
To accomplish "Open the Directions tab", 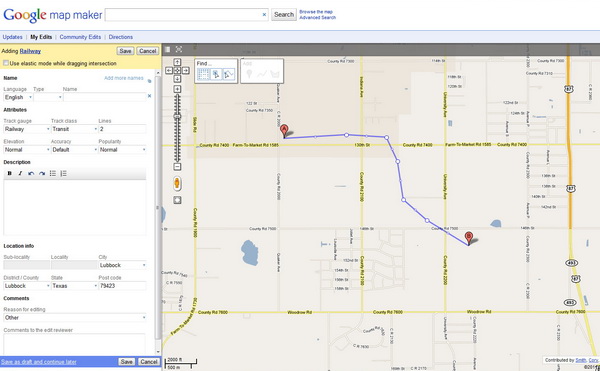I will pos(121,37).
